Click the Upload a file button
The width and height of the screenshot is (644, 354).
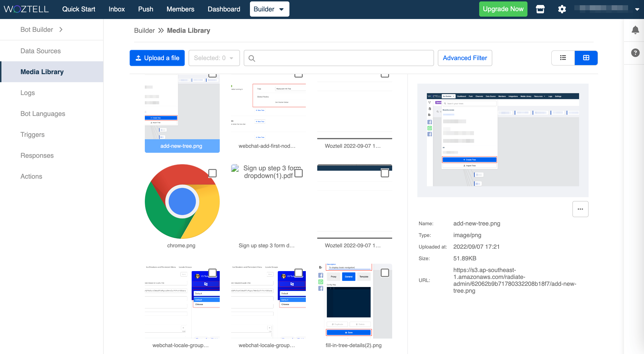tap(157, 58)
